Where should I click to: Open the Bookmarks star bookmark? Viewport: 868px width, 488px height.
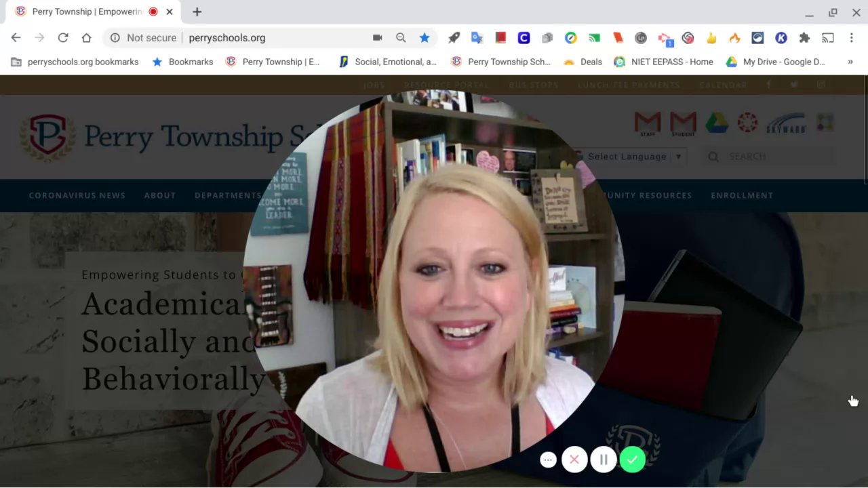pyautogui.click(x=182, y=62)
